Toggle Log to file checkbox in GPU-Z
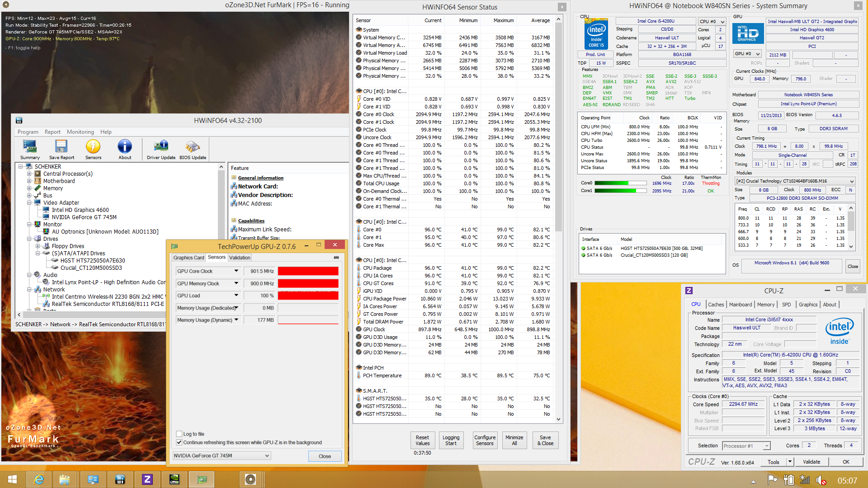Screen dimensions: 868x488 click(x=179, y=434)
